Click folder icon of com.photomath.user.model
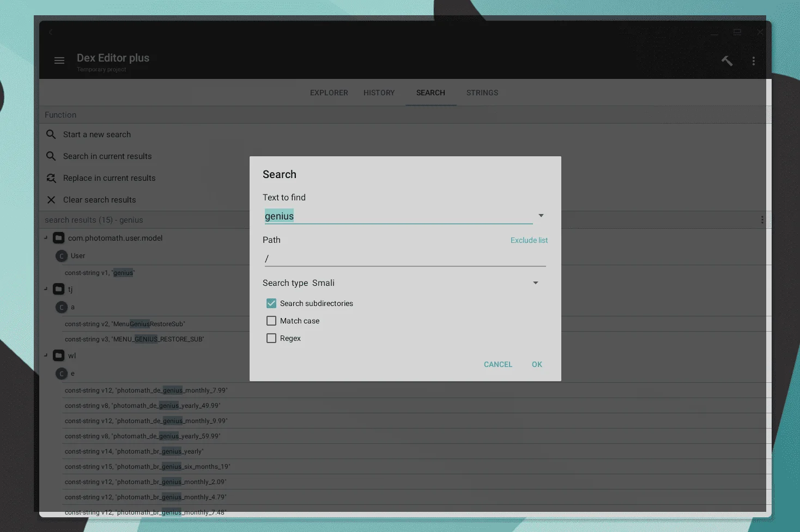Viewport: 800px width, 532px height. (x=59, y=238)
